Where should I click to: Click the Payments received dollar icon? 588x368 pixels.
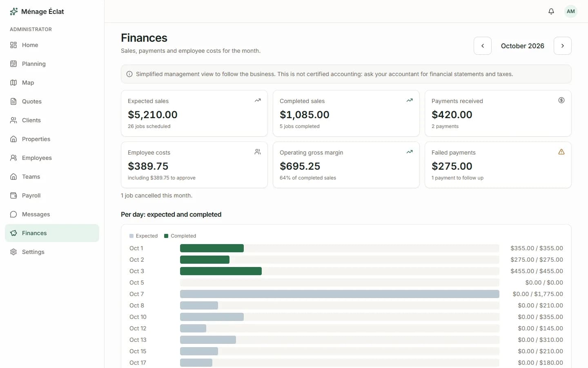pos(561,100)
